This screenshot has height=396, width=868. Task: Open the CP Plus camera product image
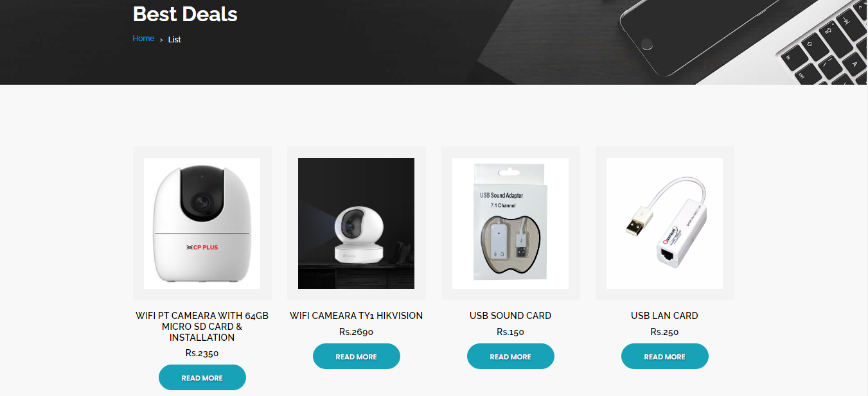[x=202, y=223]
